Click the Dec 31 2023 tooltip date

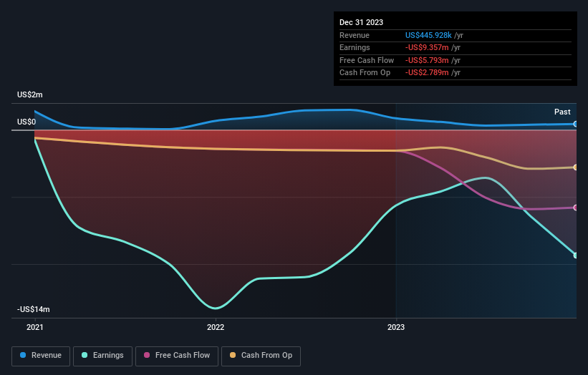[361, 22]
